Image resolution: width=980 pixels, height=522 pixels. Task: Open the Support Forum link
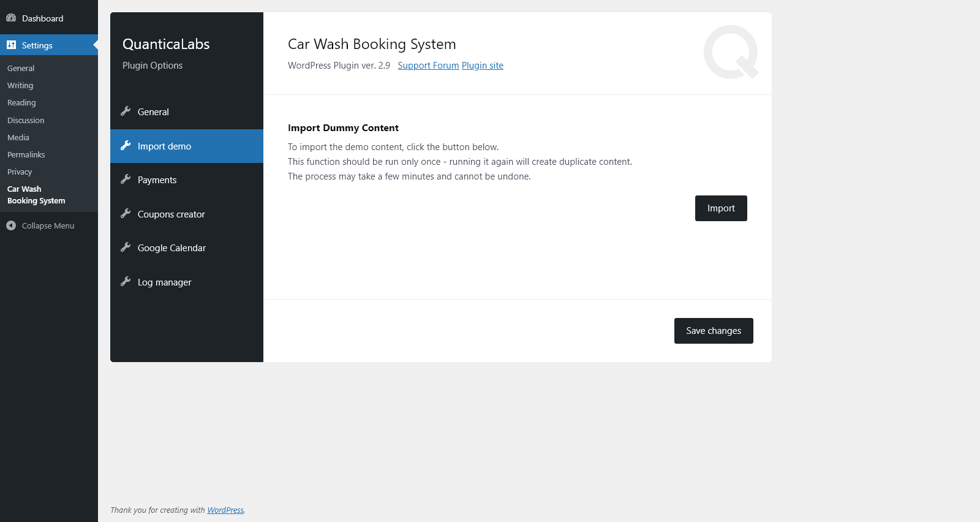pos(428,66)
